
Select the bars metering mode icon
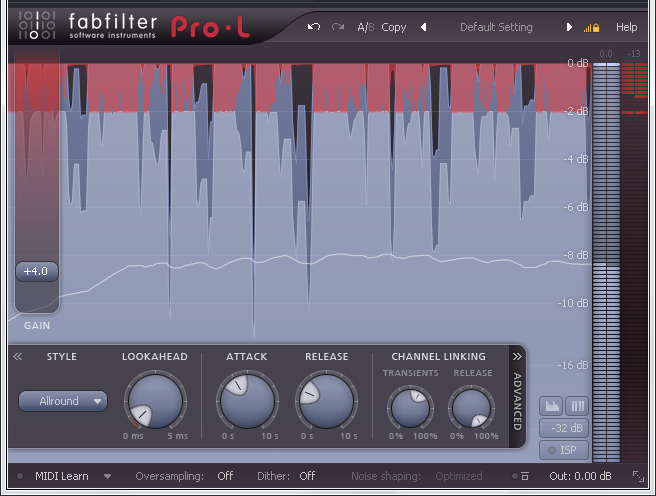tap(577, 406)
